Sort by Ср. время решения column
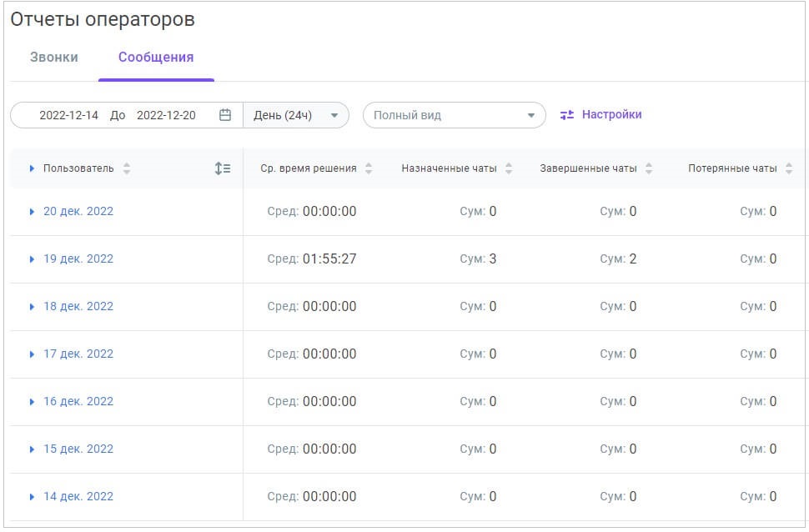 [x=369, y=168]
